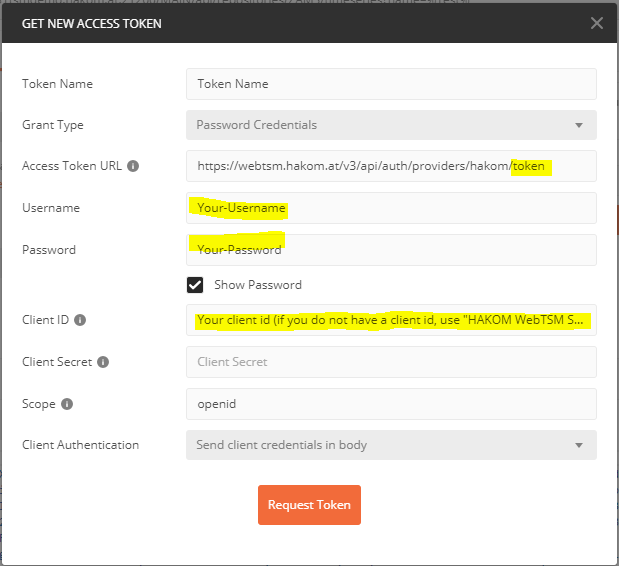This screenshot has width=619, height=566.
Task: Click the Password input field
Action: (x=391, y=250)
